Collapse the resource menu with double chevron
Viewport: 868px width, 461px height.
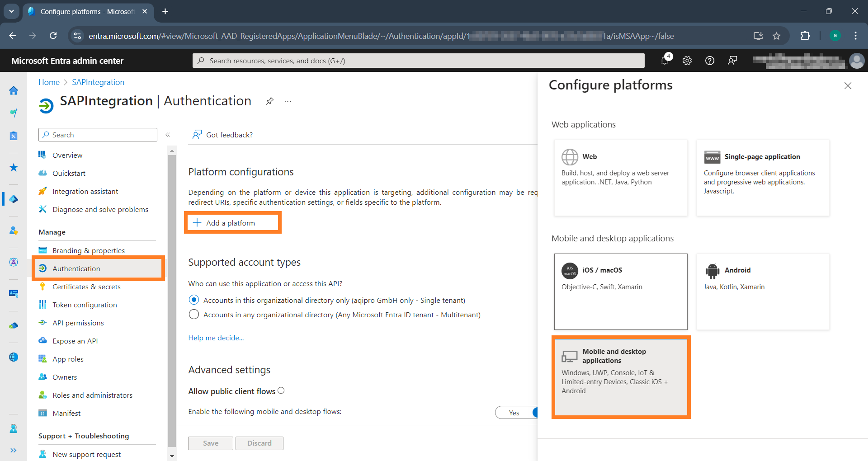168,135
